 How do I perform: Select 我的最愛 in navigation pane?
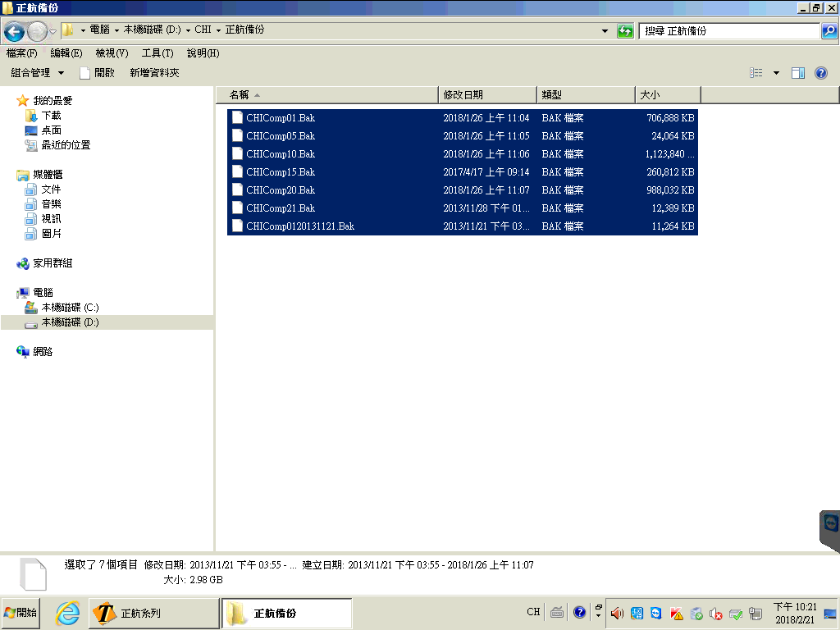52,100
